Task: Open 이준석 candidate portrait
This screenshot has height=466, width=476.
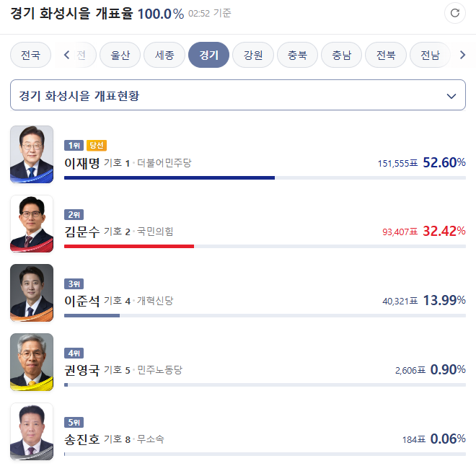Action: coord(32,293)
